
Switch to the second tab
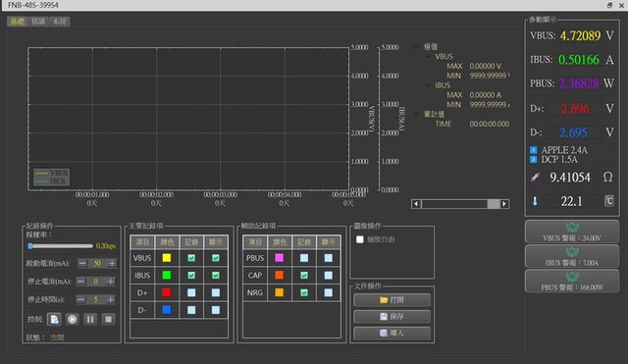tap(38, 22)
